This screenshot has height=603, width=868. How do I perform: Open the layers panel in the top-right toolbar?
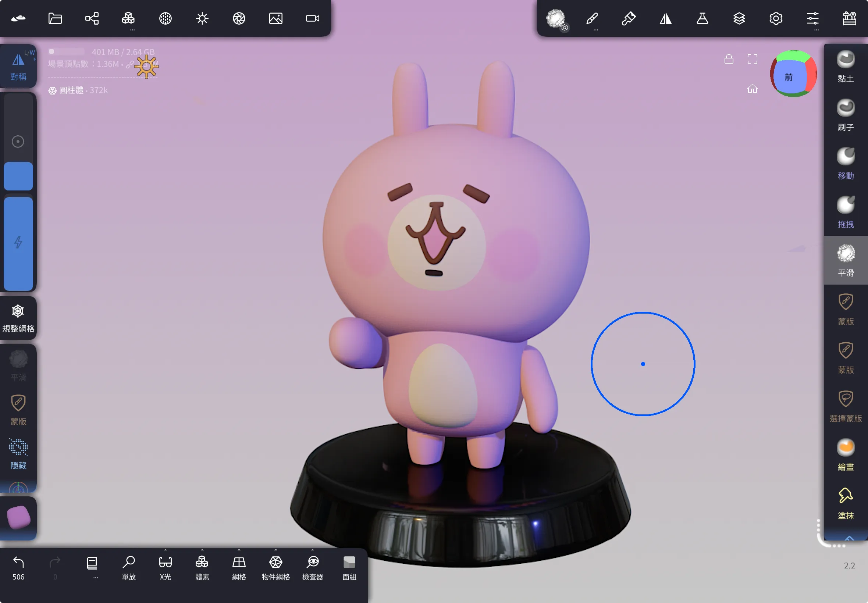click(739, 18)
